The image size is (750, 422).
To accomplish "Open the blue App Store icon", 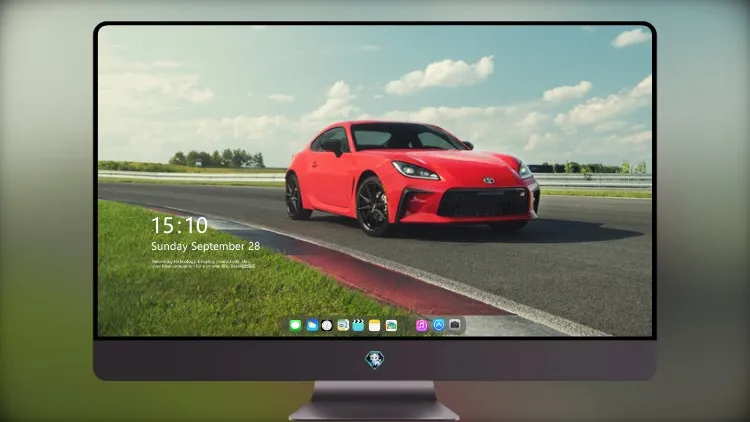I will (439, 325).
